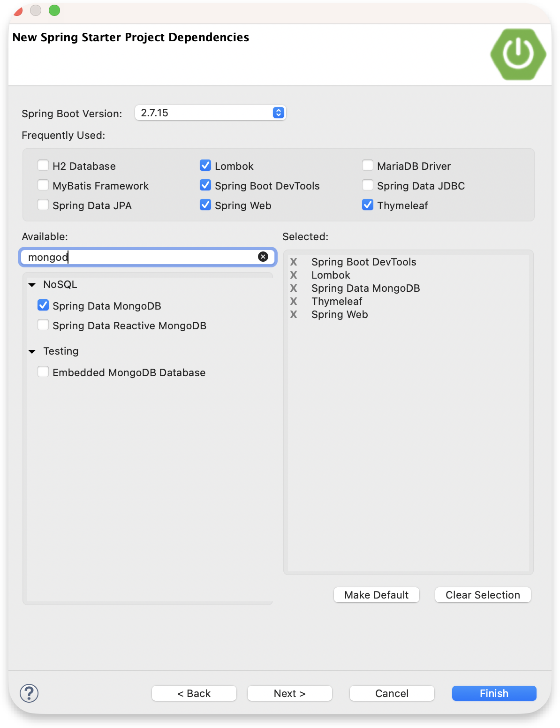Uncheck Spring Data MongoDB under NoSQL

(x=43, y=305)
